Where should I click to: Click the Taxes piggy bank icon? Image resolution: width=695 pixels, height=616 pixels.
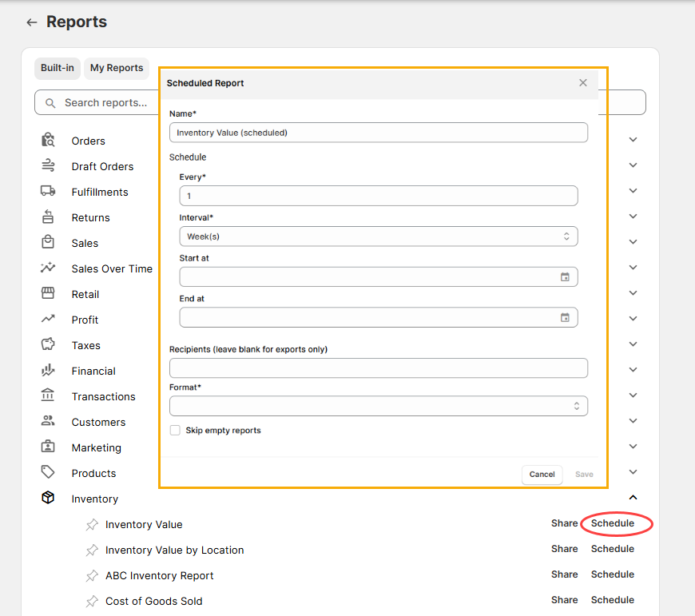coord(48,345)
